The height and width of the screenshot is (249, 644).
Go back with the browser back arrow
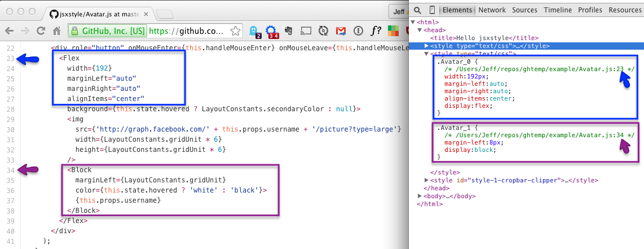click(x=9, y=31)
